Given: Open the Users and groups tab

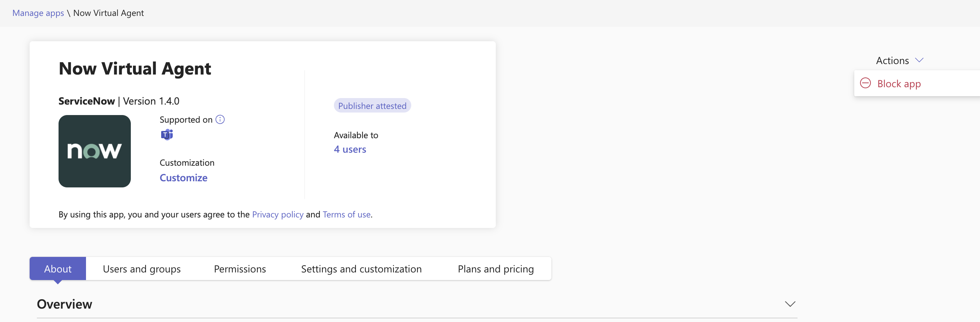Looking at the screenshot, I should (x=142, y=269).
